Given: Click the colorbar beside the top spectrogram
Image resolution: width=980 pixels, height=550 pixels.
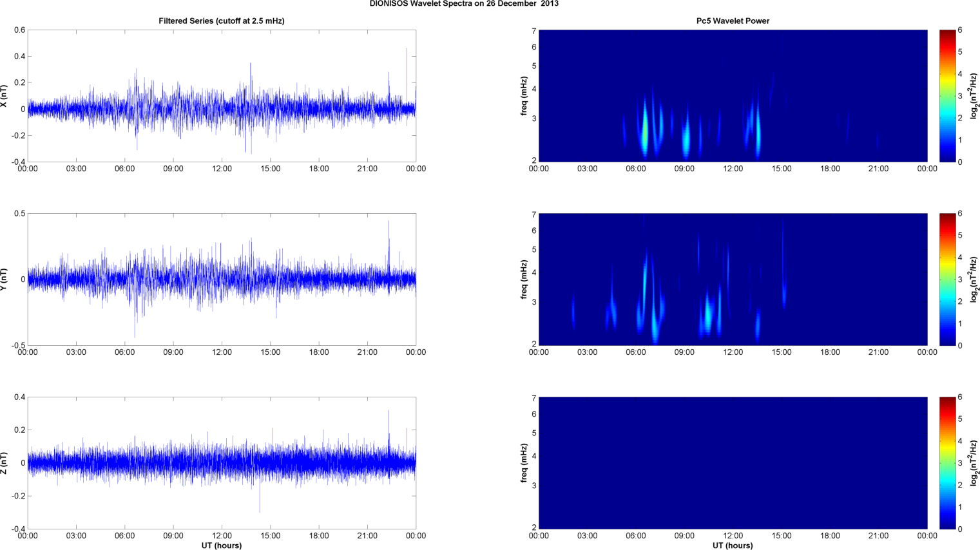Looking at the screenshot, I should 947,96.
